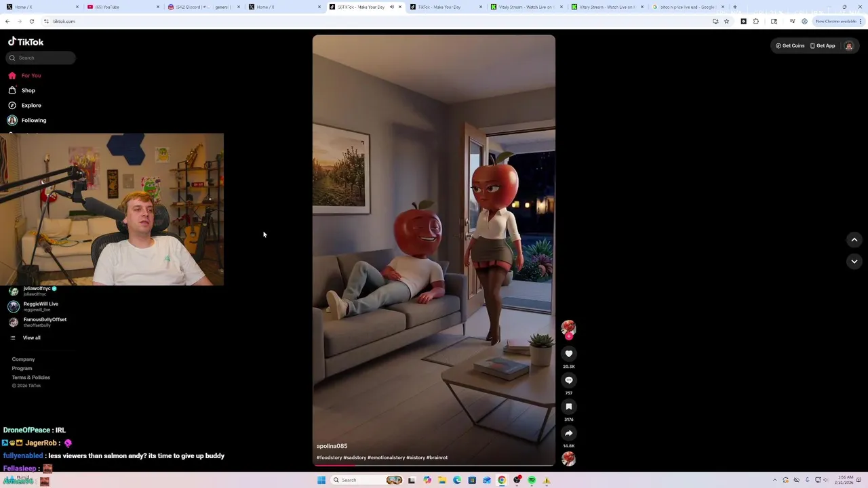Open the video comments bubble icon
The image size is (868, 488).
click(568, 380)
